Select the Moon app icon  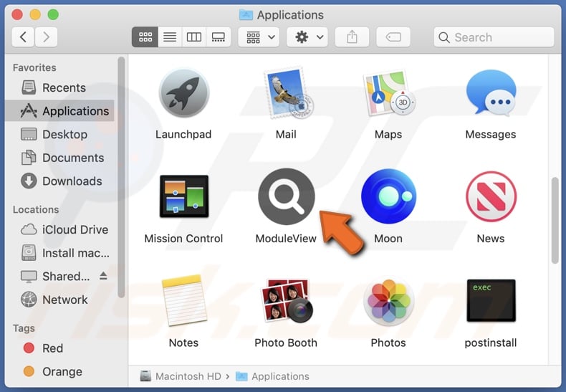[389, 196]
